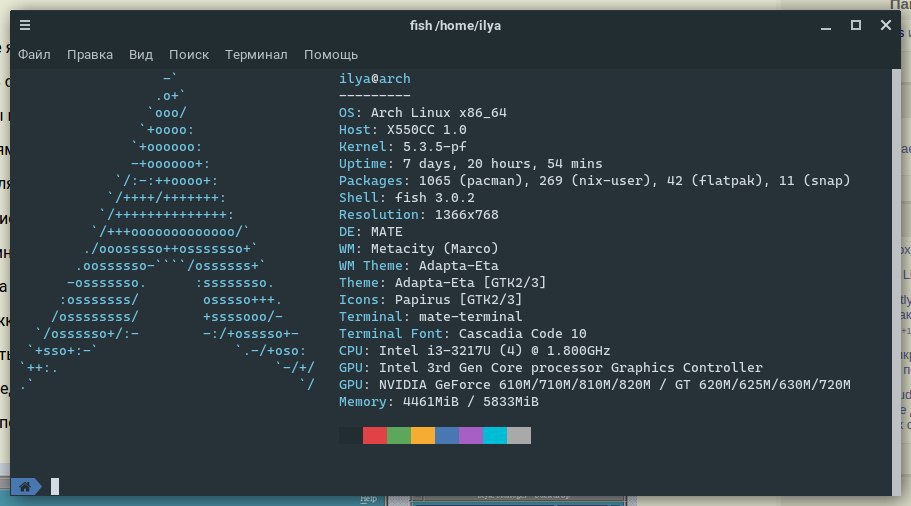Click the DE: MATE line

(371, 232)
